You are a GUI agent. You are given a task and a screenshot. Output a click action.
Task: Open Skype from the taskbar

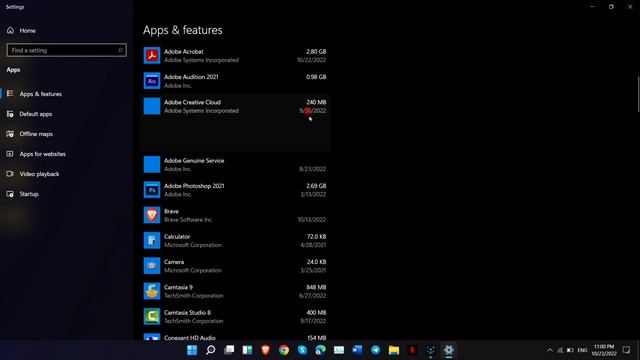[x=302, y=350]
